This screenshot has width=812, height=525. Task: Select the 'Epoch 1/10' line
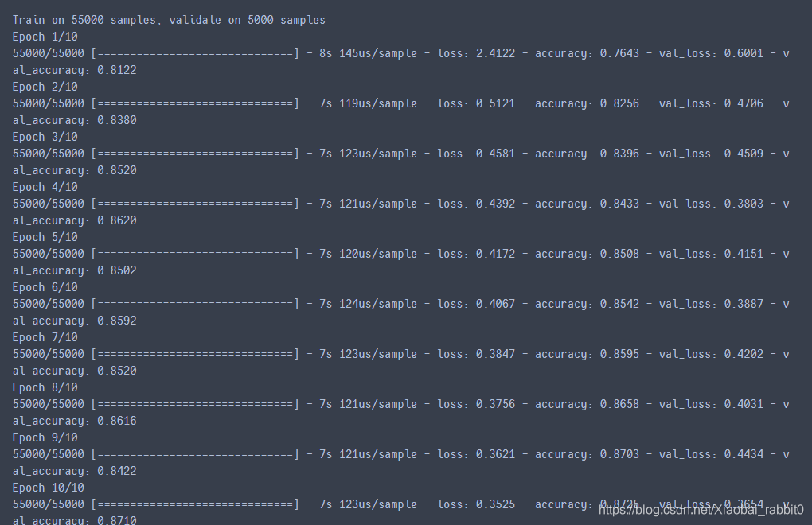tap(45, 37)
